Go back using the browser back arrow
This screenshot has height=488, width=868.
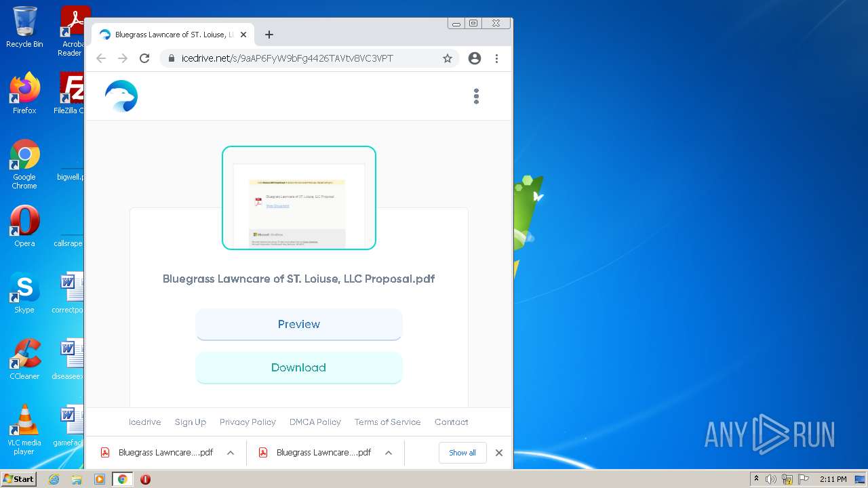101,58
